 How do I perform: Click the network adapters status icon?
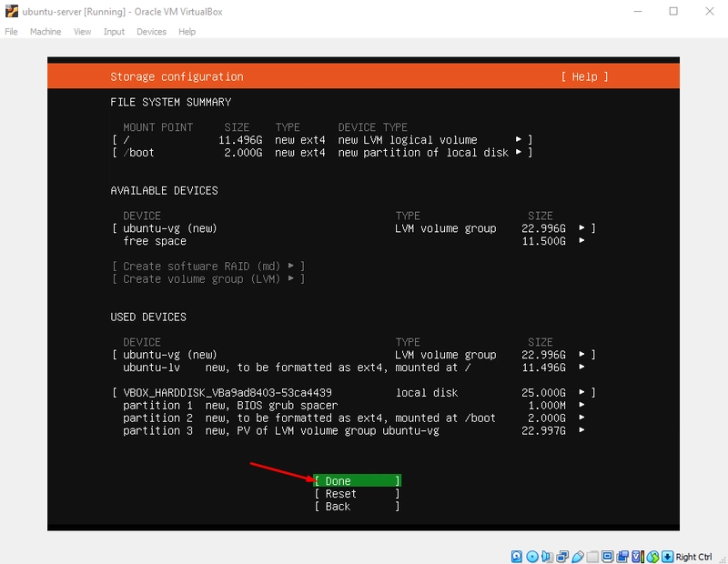[x=562, y=557]
